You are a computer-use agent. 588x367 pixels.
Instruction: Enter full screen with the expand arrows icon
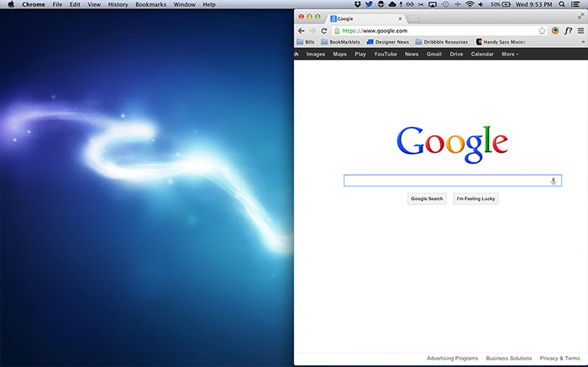(x=581, y=16)
